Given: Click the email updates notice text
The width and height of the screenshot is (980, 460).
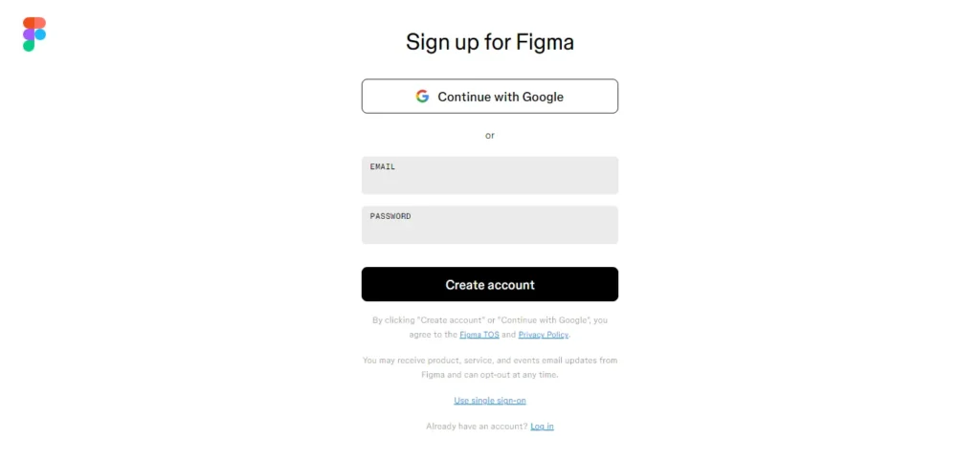Looking at the screenshot, I should click(489, 367).
